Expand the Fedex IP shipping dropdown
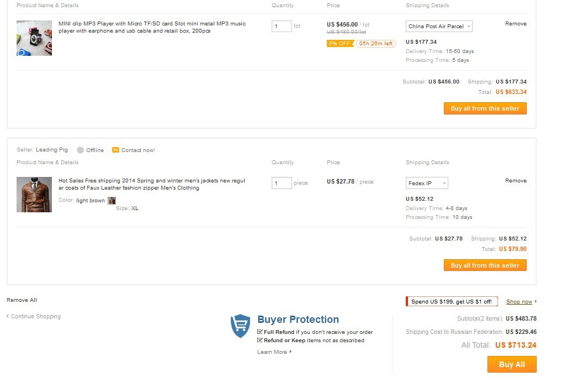The height and width of the screenshot is (382, 588). [x=427, y=183]
